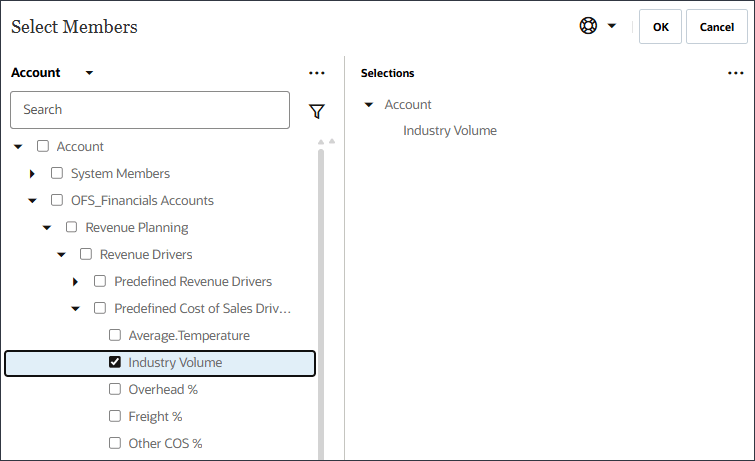Click the filter funnel icon
Screen dimensions: 755x461
tap(317, 111)
